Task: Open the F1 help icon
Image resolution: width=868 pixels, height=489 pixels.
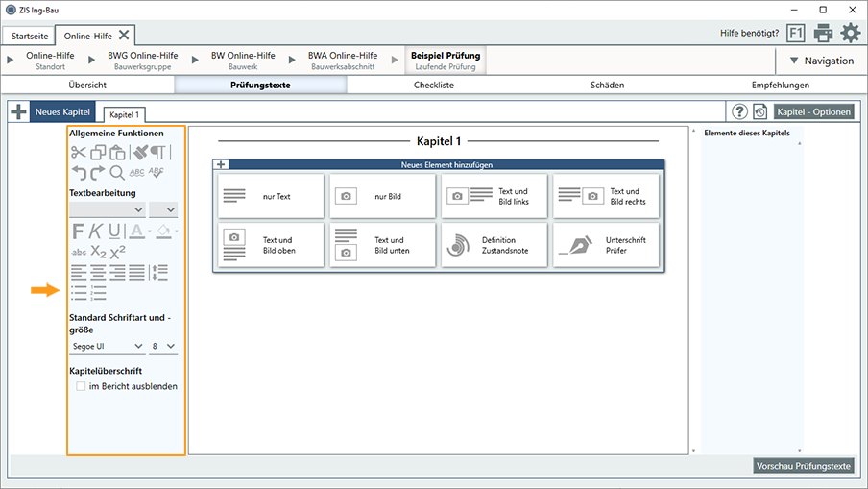Action: click(x=796, y=34)
